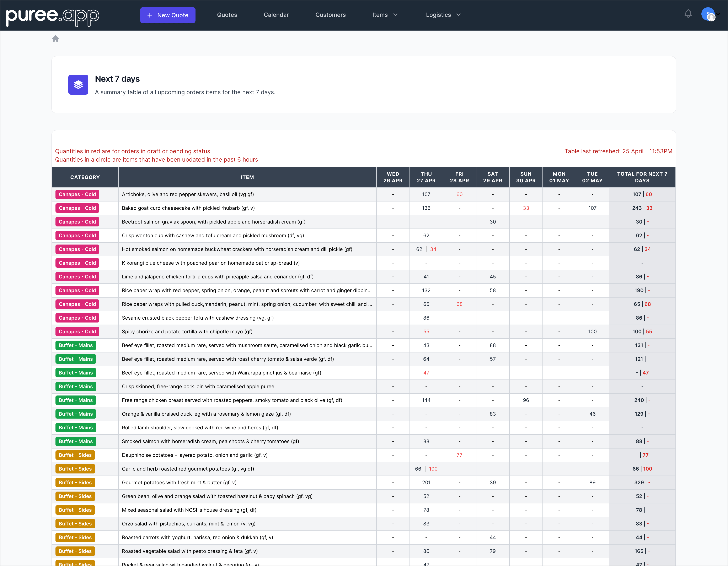Click Crisp skinned, free-range pork loin item
Screen dimensions: 728x566
(198, 387)
